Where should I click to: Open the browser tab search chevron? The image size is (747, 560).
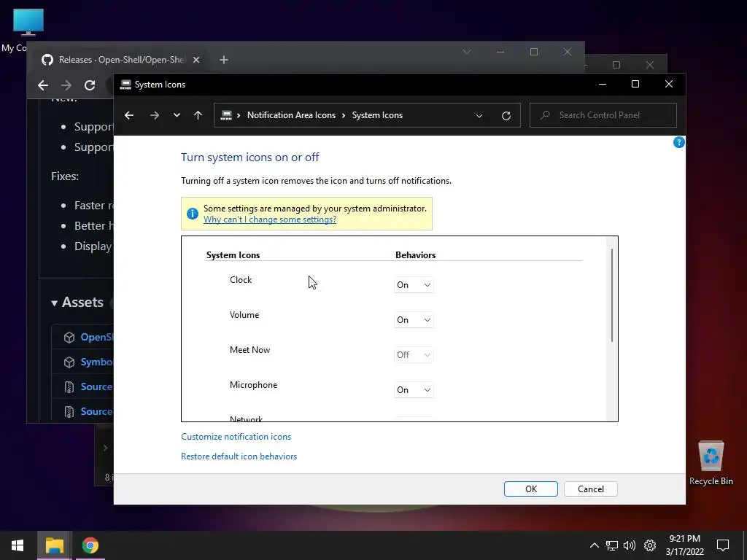[x=467, y=52]
